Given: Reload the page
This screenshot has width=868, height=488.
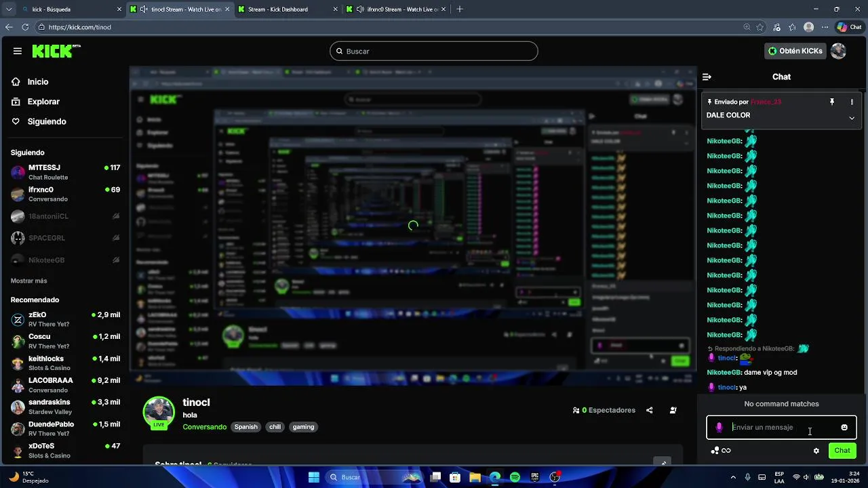Looking at the screenshot, I should click(x=25, y=27).
